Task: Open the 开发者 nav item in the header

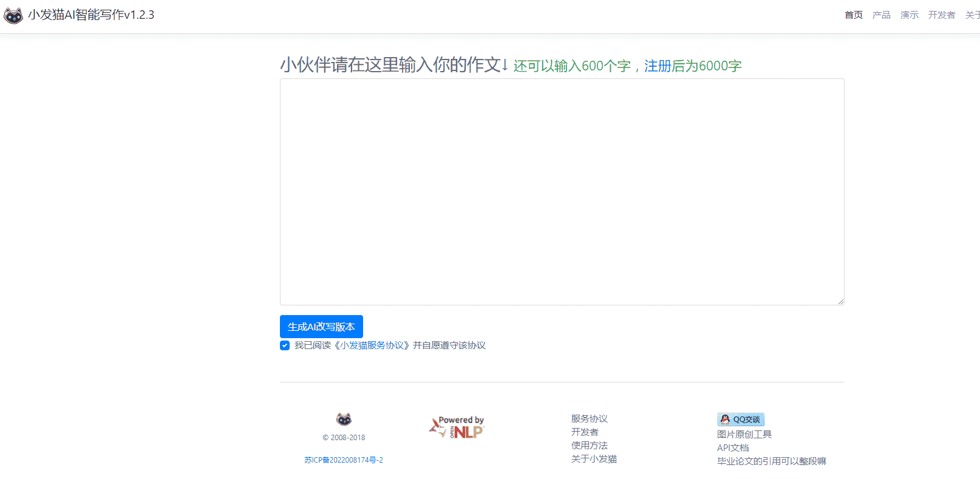Action: coord(942,15)
